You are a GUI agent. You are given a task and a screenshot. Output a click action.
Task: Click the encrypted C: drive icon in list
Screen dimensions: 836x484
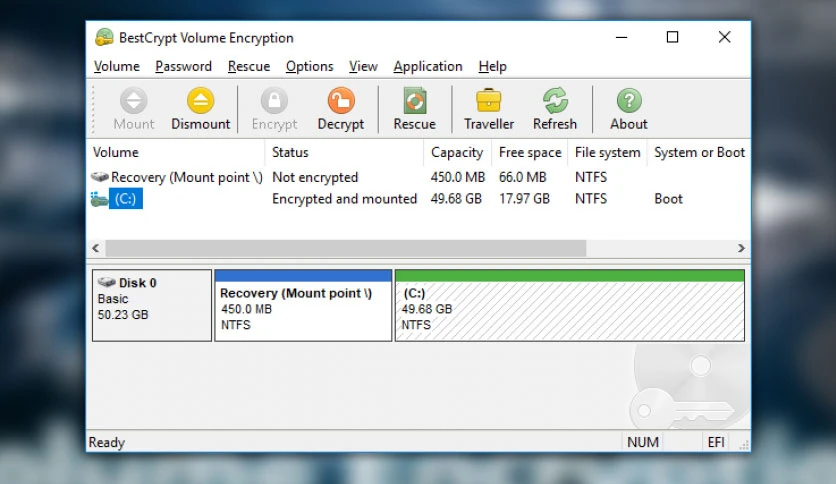coord(99,199)
